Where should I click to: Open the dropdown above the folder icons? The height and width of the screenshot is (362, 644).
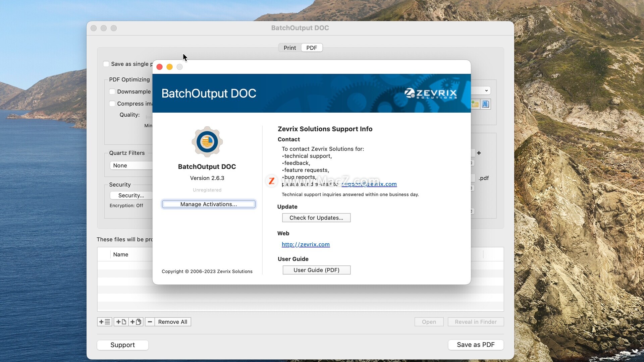tap(481, 90)
